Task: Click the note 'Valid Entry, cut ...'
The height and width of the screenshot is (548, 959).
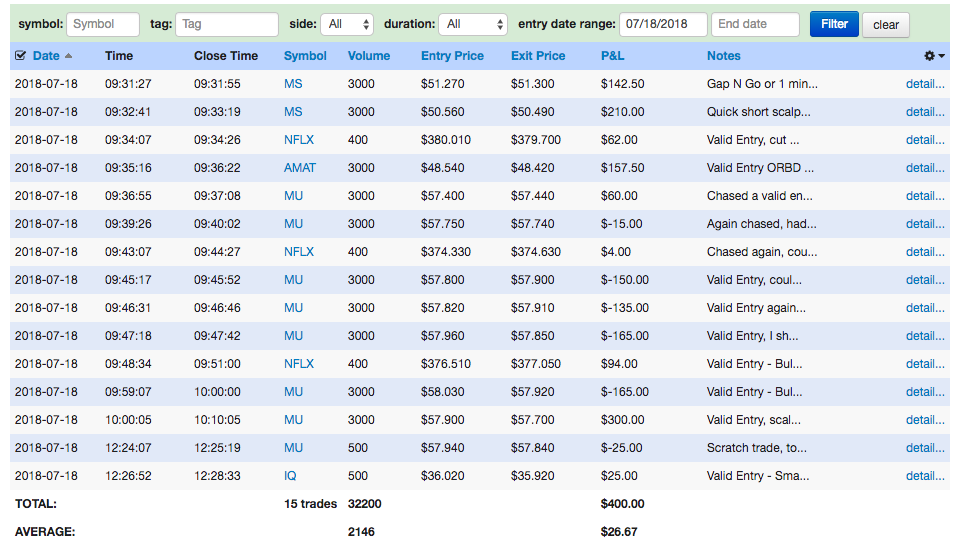Action: [753, 140]
